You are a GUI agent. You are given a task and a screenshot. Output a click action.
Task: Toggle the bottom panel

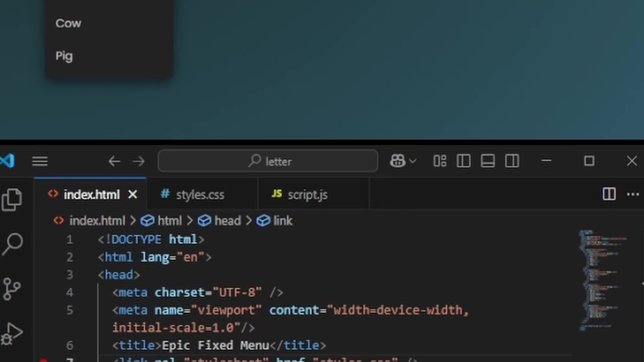pyautogui.click(x=488, y=161)
